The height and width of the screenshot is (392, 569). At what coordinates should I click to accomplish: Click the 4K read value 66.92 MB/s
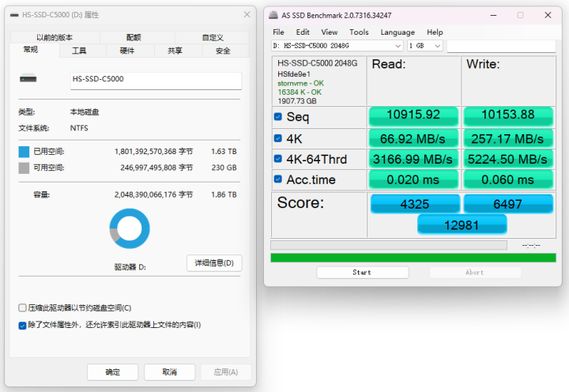[413, 138]
